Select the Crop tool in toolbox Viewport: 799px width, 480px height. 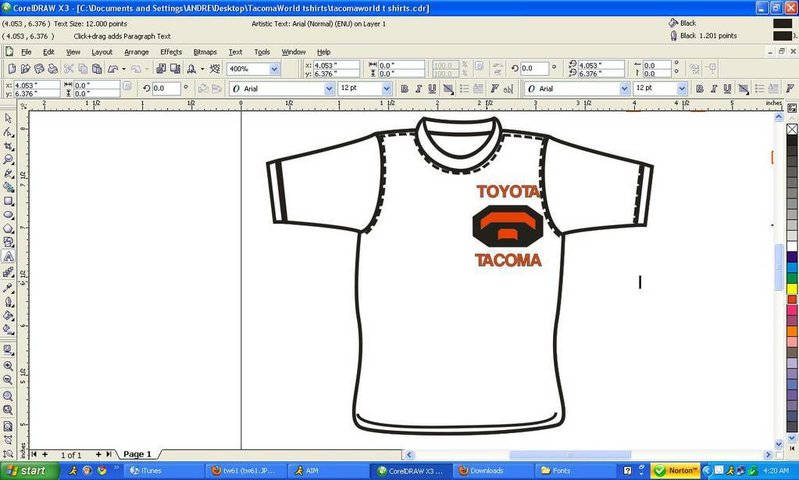tap(8, 146)
